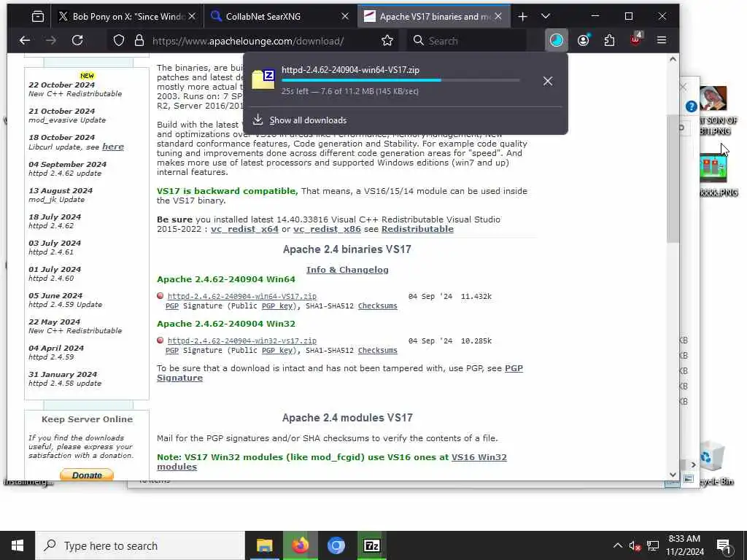Click the page scrollbar up arrow
The height and width of the screenshot is (560, 747).
pyautogui.click(x=673, y=60)
